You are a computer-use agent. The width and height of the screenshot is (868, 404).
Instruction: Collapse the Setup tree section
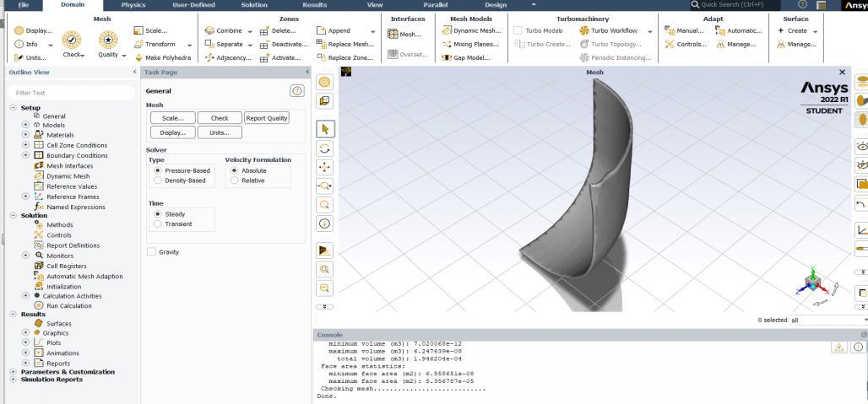pos(14,108)
